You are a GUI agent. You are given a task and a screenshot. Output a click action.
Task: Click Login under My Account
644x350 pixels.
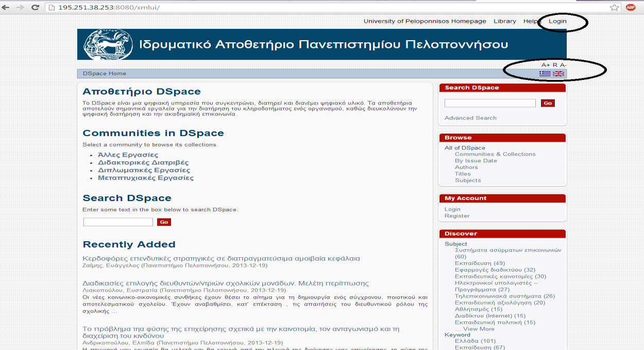(x=452, y=209)
